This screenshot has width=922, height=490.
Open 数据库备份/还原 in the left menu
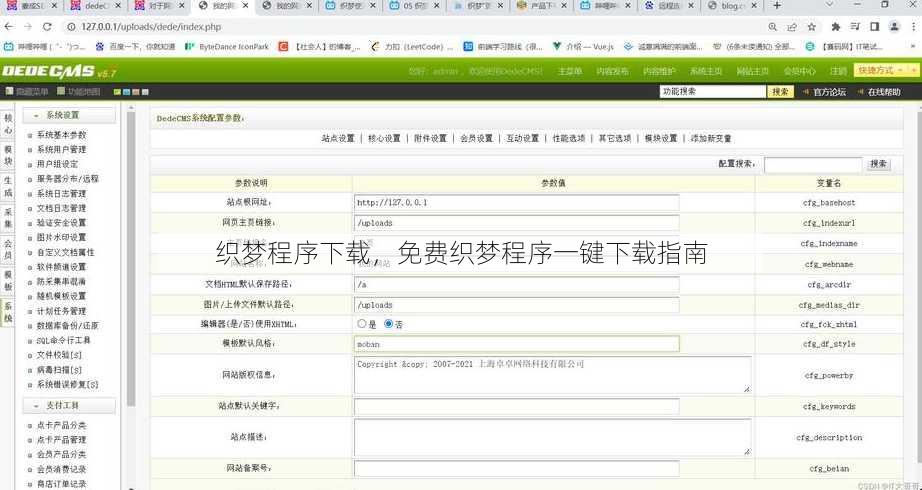click(x=67, y=325)
